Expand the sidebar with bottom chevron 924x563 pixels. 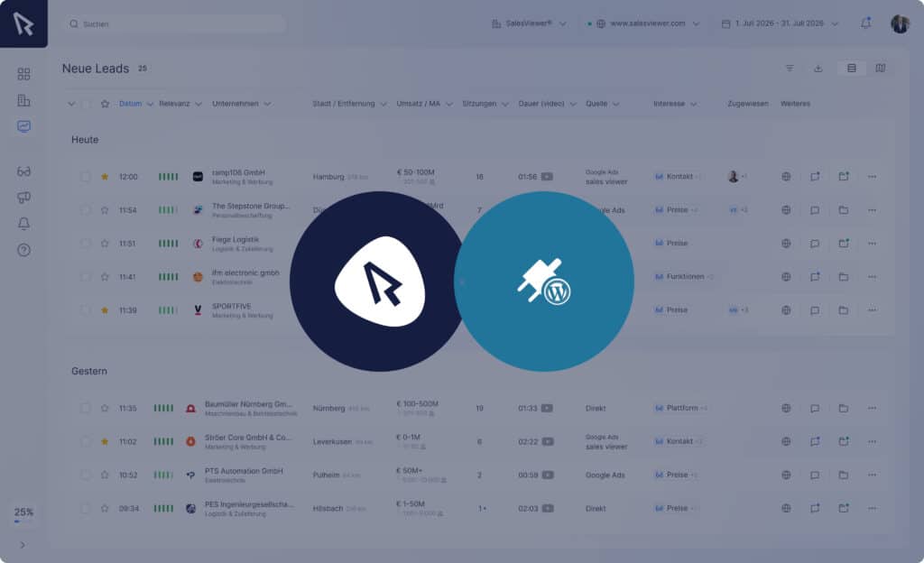tap(23, 545)
